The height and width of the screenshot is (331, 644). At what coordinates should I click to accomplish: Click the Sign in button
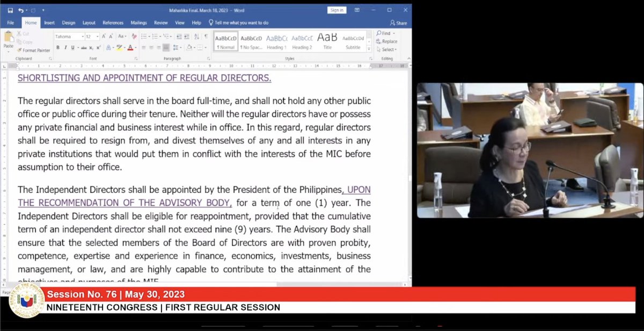pos(336,10)
